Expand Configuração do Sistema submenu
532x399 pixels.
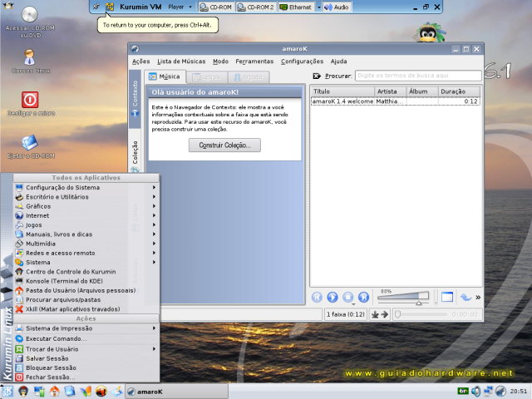coord(86,187)
